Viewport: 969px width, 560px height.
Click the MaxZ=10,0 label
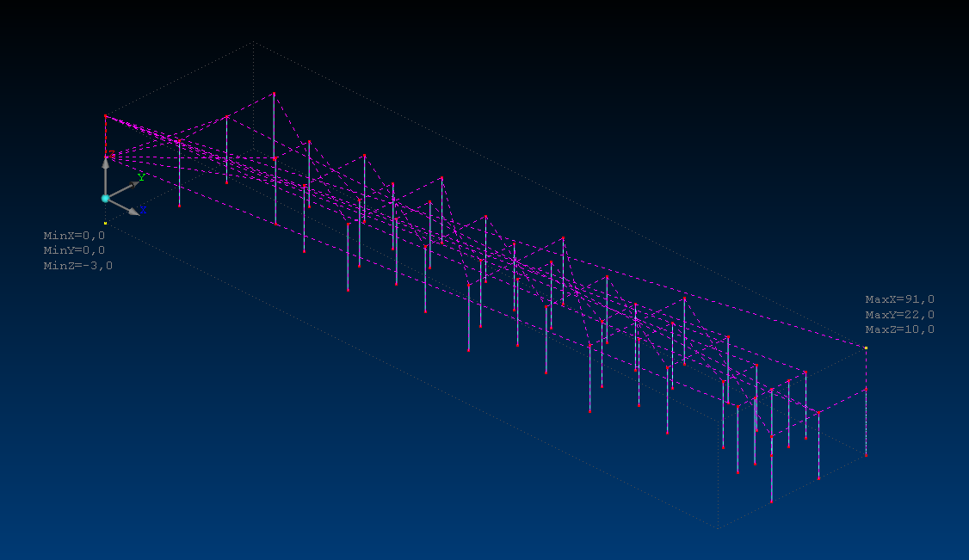click(900, 329)
